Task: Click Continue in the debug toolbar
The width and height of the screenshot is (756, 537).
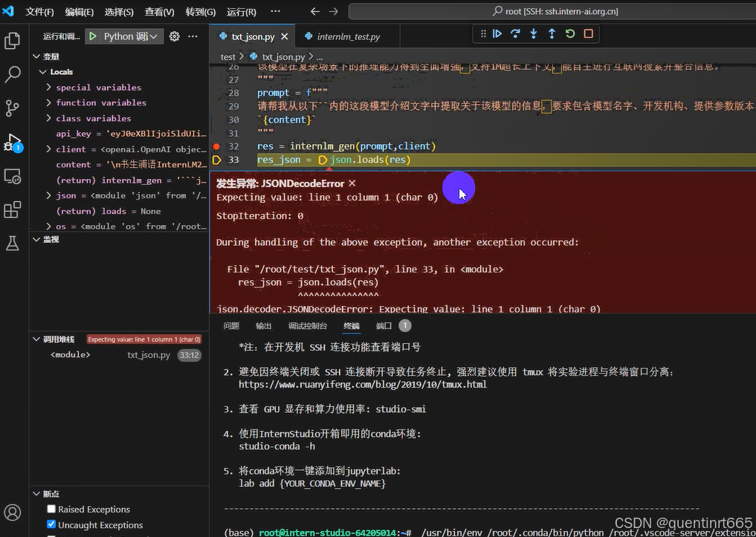Action: click(497, 33)
